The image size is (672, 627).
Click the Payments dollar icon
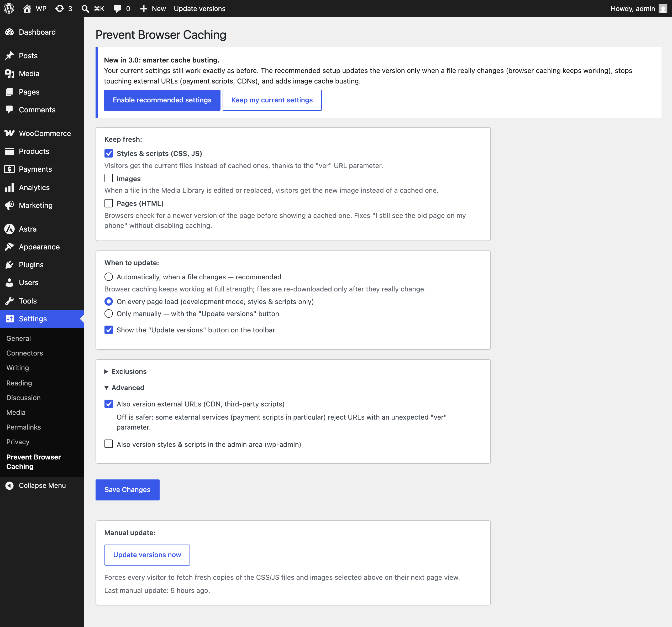(x=9, y=169)
